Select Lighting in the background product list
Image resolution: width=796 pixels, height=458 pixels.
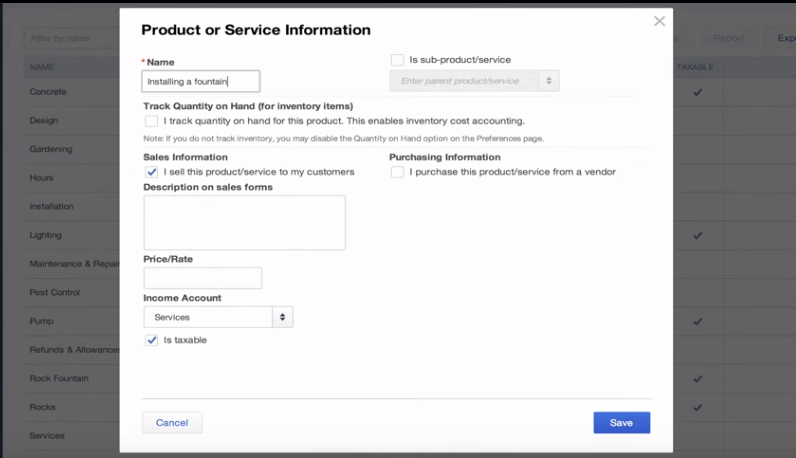click(45, 235)
